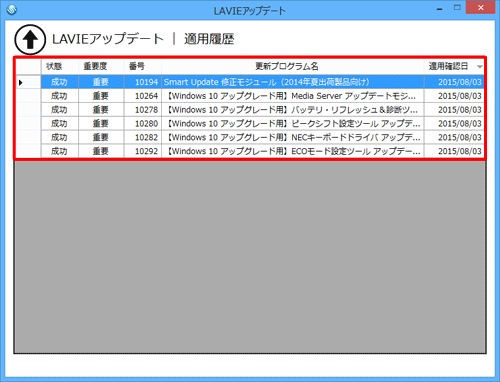Screen dimensions: 500x382
Task: Select the ECOモード設定ツール entry
Action: 293,151
